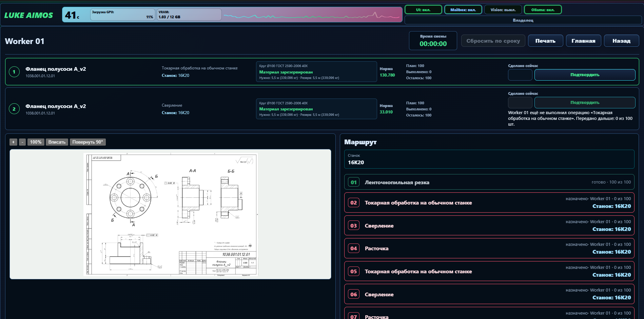
Task: Fit drawing with Вписать button
Action: (57, 142)
